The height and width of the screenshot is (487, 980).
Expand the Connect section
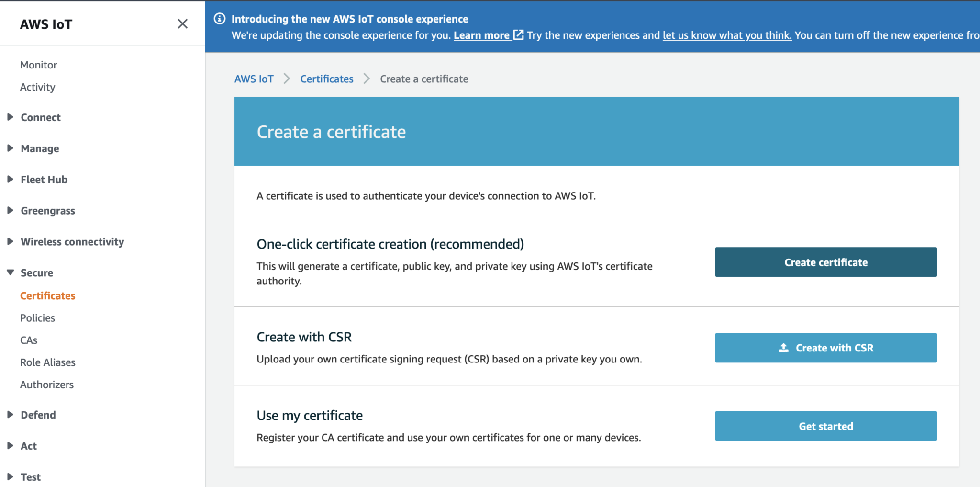[x=10, y=117]
